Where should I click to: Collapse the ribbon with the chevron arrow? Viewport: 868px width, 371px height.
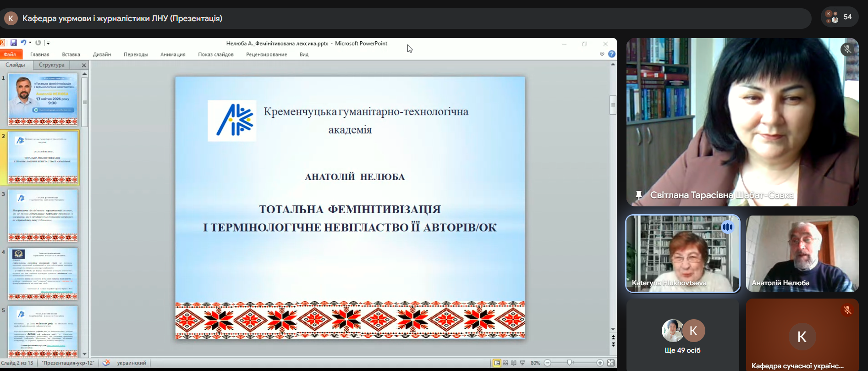click(x=602, y=54)
